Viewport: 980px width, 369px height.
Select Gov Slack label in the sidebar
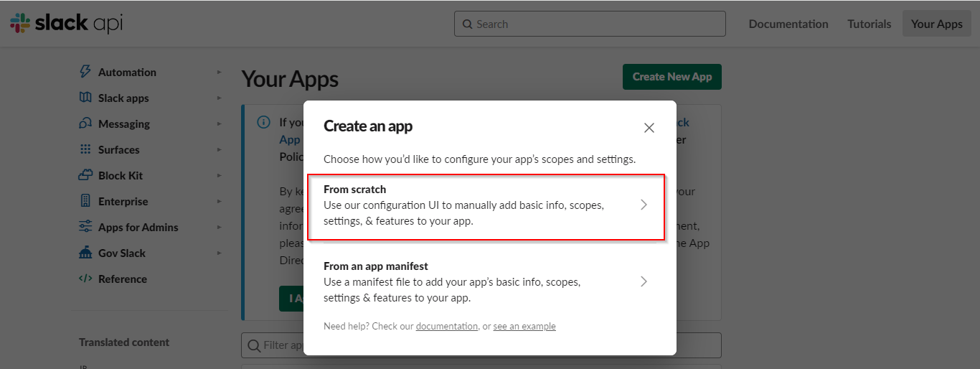(x=122, y=253)
